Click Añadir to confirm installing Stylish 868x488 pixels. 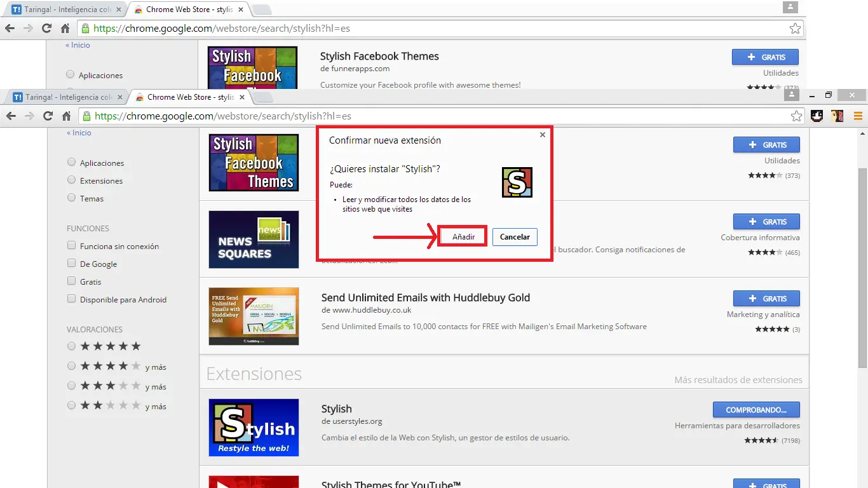point(463,237)
